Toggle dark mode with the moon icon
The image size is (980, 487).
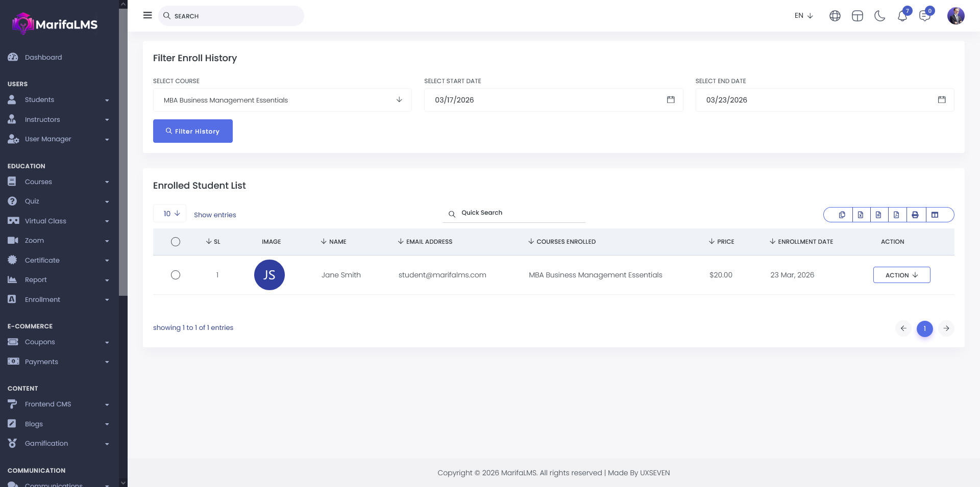coord(879,16)
